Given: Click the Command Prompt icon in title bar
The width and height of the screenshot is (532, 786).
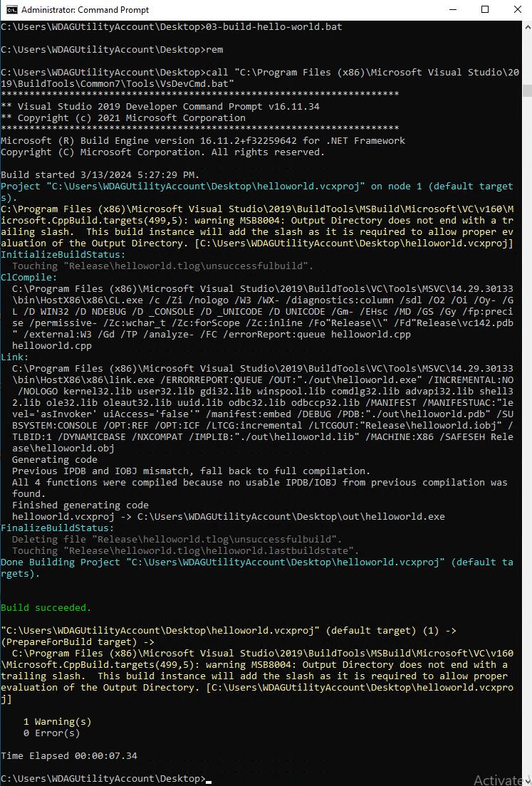Looking at the screenshot, I should tap(11, 10).
